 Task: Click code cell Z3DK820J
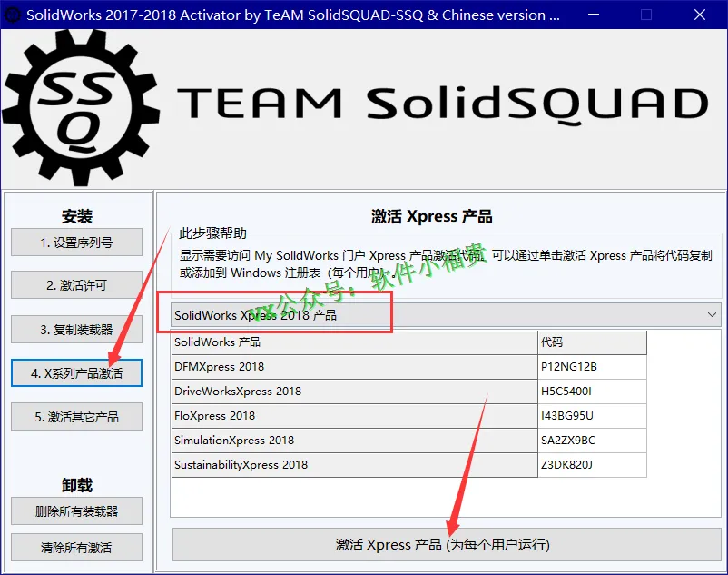point(592,465)
